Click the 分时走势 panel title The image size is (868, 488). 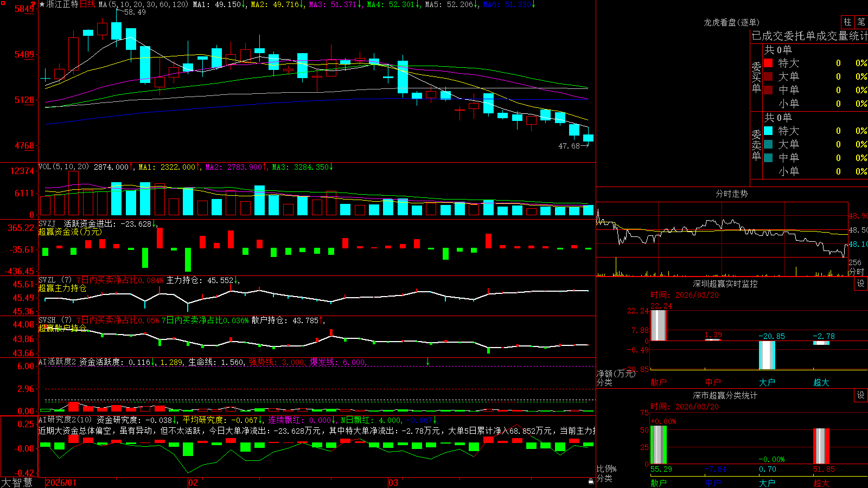[731, 194]
